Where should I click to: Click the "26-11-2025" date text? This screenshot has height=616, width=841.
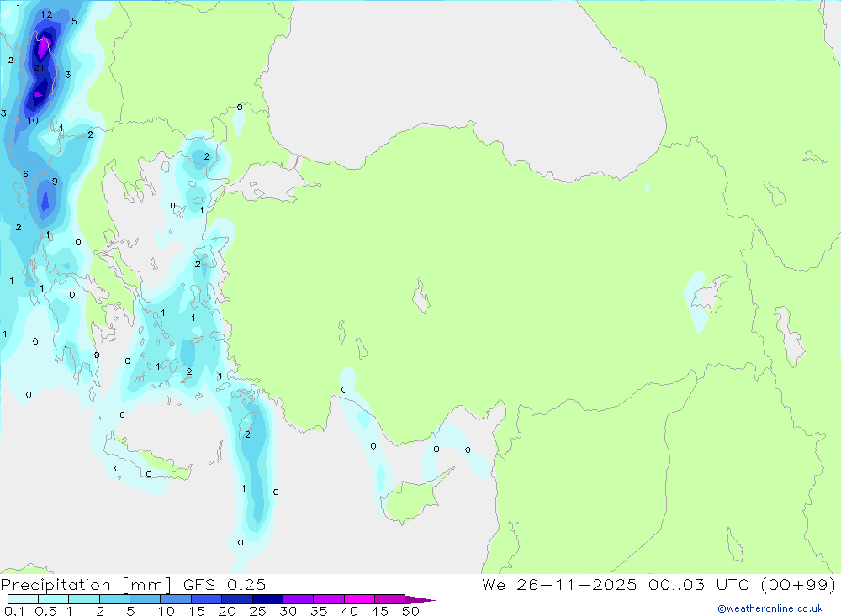[x=577, y=584]
